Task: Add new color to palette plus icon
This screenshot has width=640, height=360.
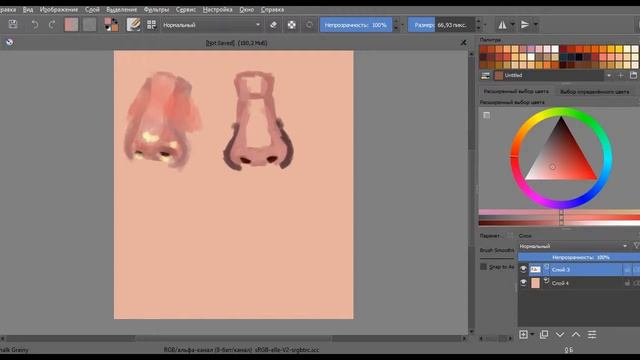Action: click(620, 76)
